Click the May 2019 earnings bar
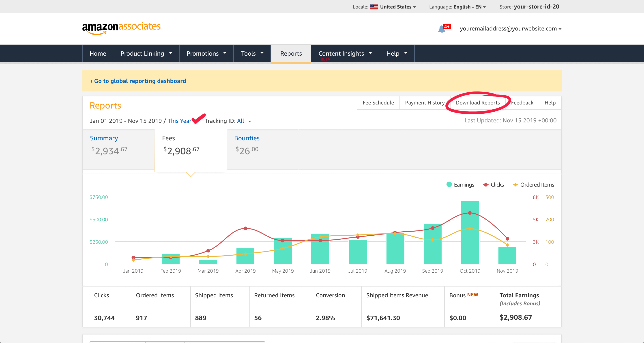The width and height of the screenshot is (644, 343). (x=283, y=251)
